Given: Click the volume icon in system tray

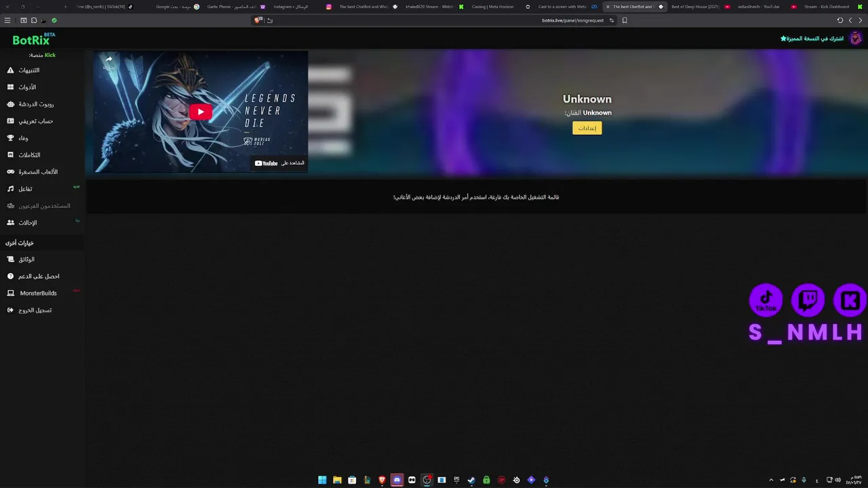Looking at the screenshot, I should click(x=837, y=480).
